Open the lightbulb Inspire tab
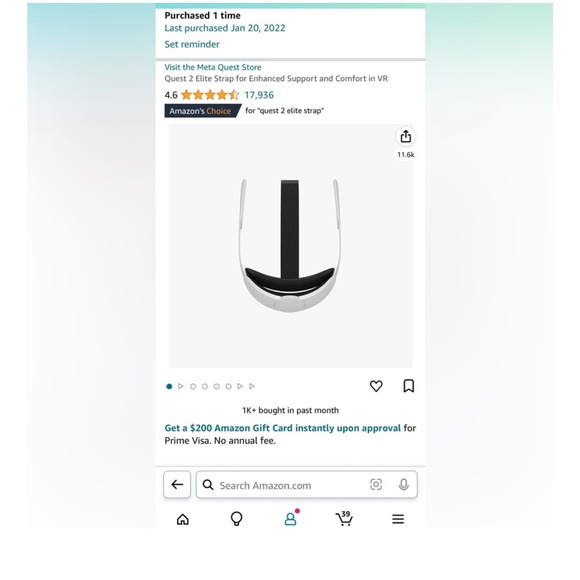 click(x=236, y=519)
